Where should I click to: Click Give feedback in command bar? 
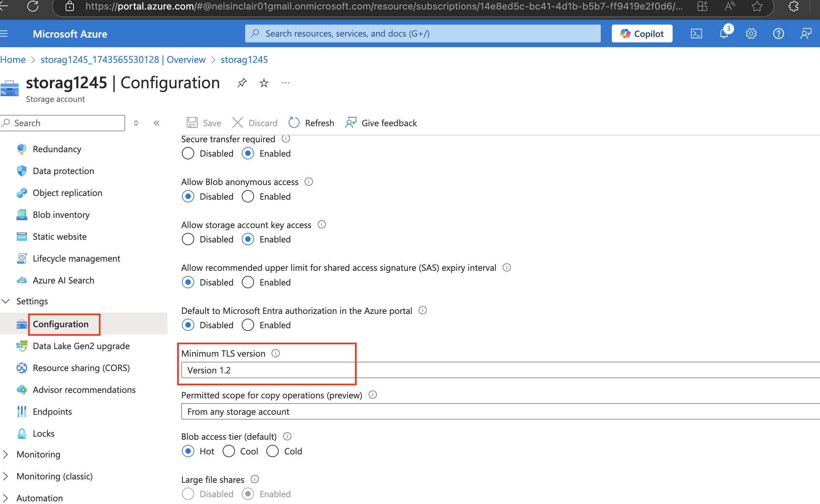[x=381, y=123]
